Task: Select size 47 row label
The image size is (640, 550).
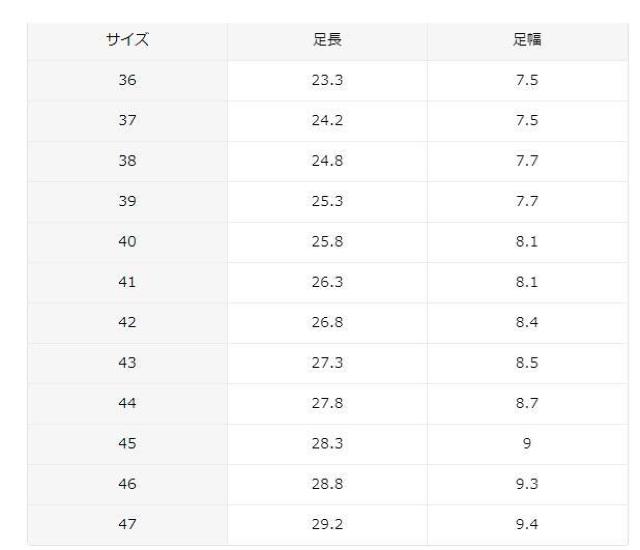Action: point(127,524)
